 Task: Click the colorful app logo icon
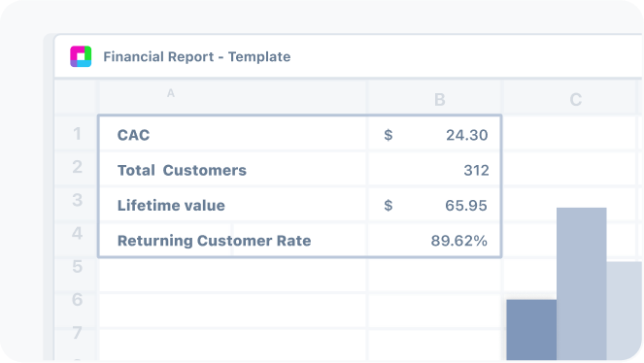tap(81, 56)
